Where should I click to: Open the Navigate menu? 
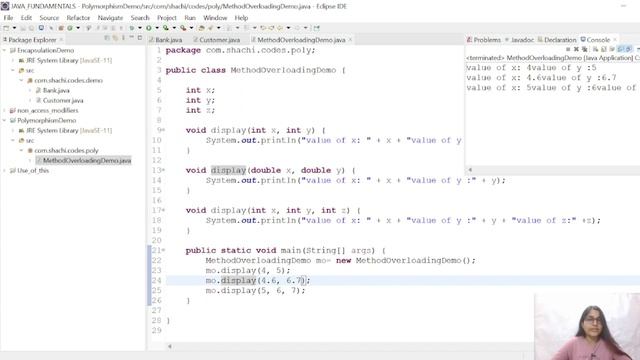pyautogui.click(x=110, y=18)
